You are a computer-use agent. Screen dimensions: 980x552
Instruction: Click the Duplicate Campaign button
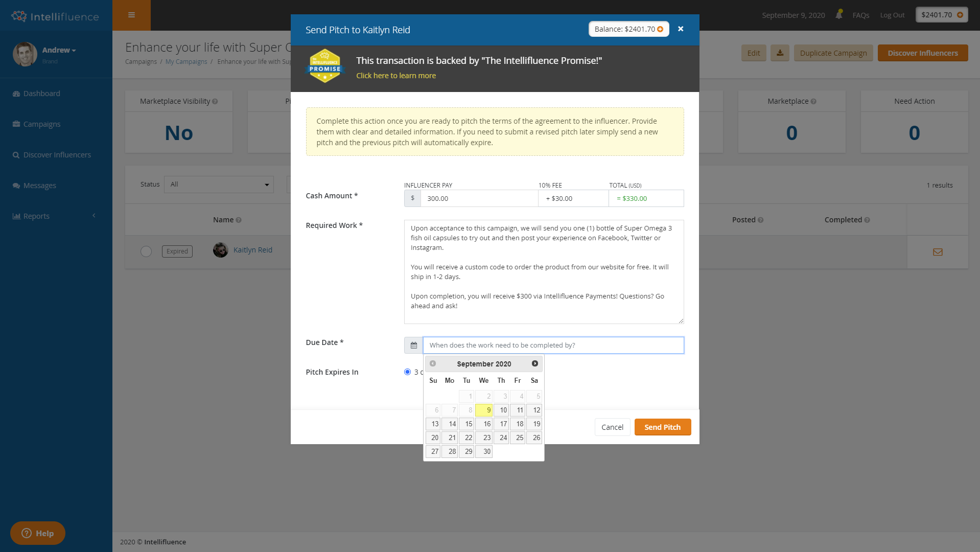point(833,53)
